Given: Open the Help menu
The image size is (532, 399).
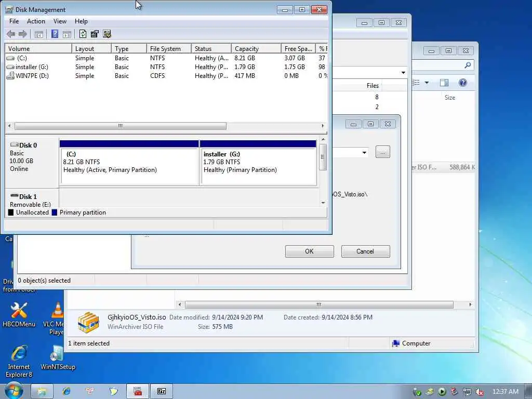Looking at the screenshot, I should pyautogui.click(x=81, y=21).
